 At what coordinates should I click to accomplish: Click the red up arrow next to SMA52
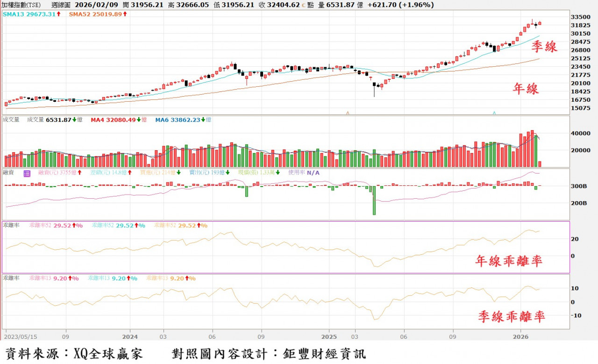pos(125,14)
